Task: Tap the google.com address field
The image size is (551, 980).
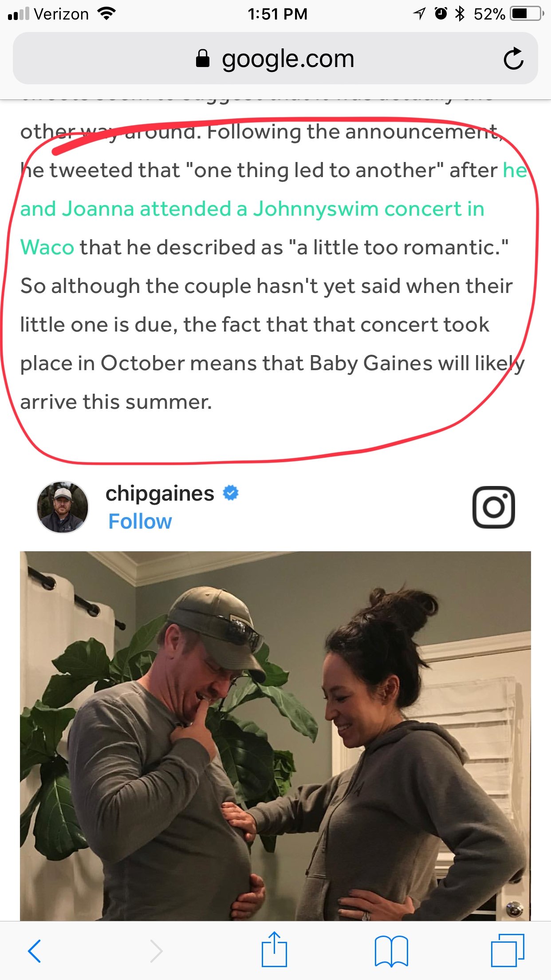Action: click(x=275, y=58)
